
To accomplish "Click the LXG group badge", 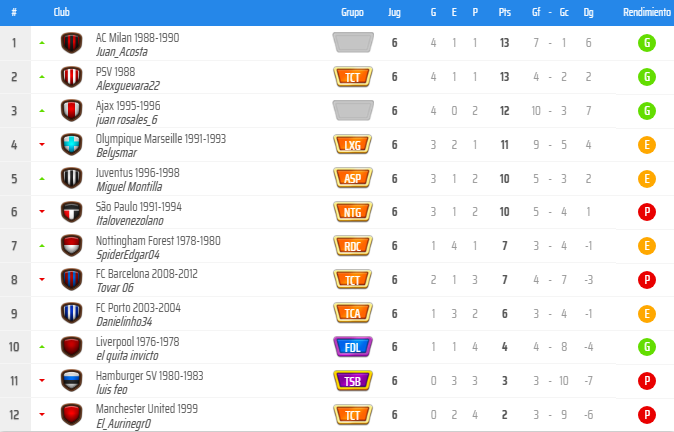I will pos(352,144).
